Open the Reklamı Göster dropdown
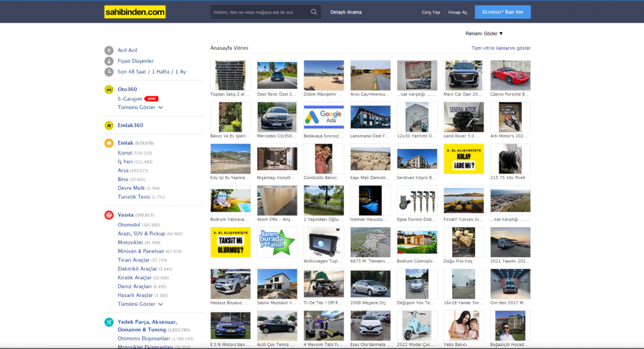The height and width of the screenshot is (349, 644). (484, 33)
